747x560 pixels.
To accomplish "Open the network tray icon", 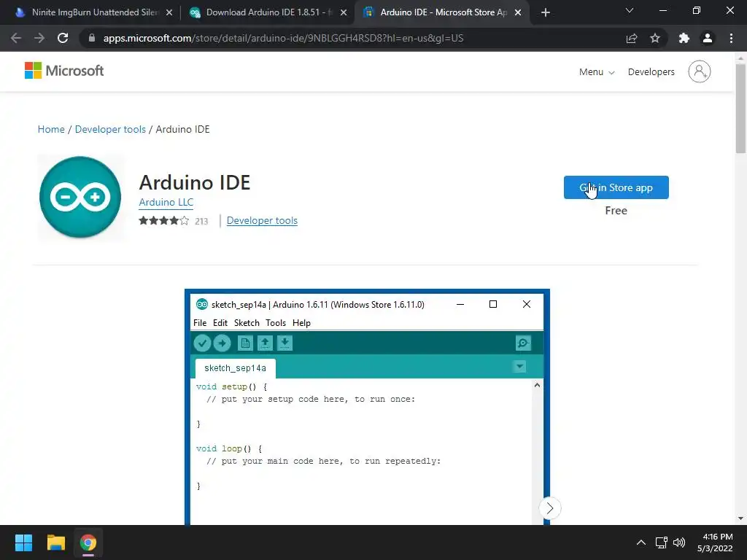I will (x=661, y=542).
